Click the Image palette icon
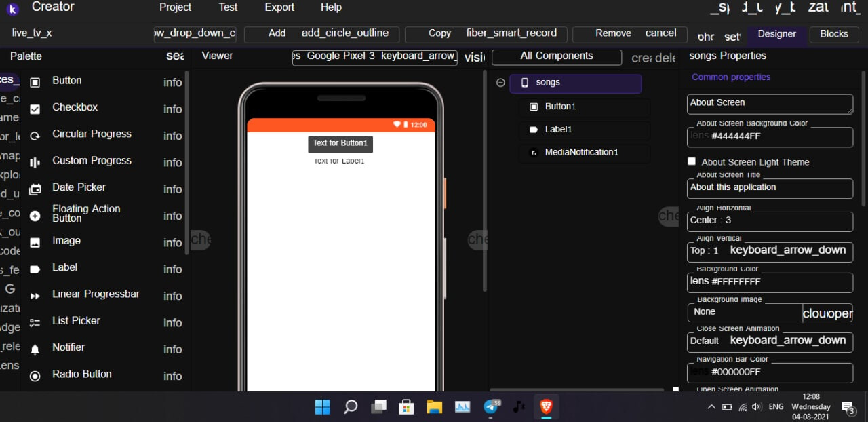The width and height of the screenshot is (868, 422). (x=36, y=242)
